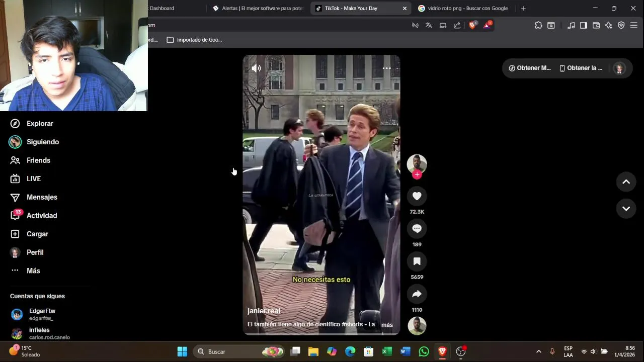Open Excel from taskbar
Screen dimensions: 644x362
click(387, 351)
